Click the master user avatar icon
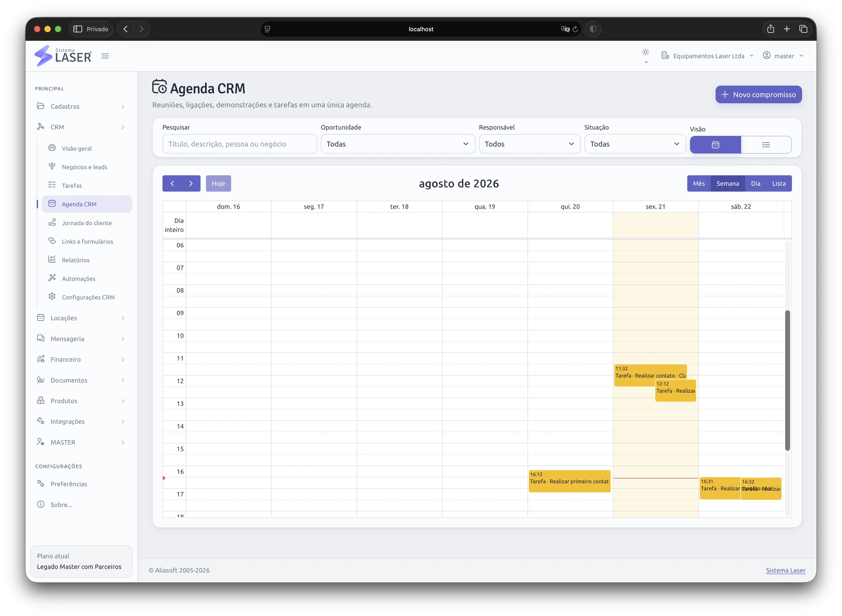Viewport: 842px width, 616px height. [767, 55]
